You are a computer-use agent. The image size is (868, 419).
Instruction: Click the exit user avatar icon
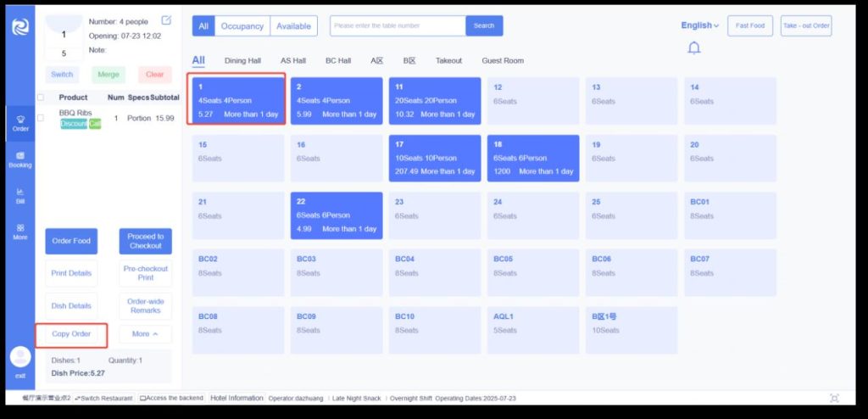click(20, 357)
